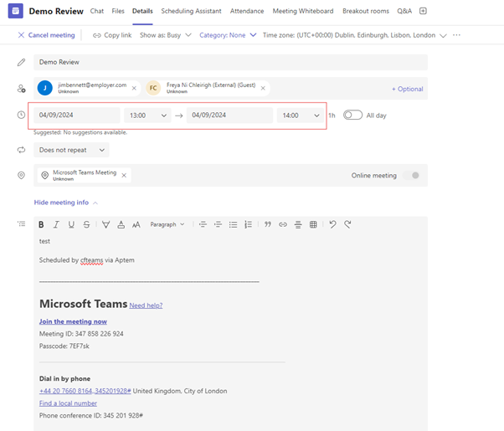Click the Copy link icon
The height and width of the screenshot is (431, 504).
(x=97, y=35)
